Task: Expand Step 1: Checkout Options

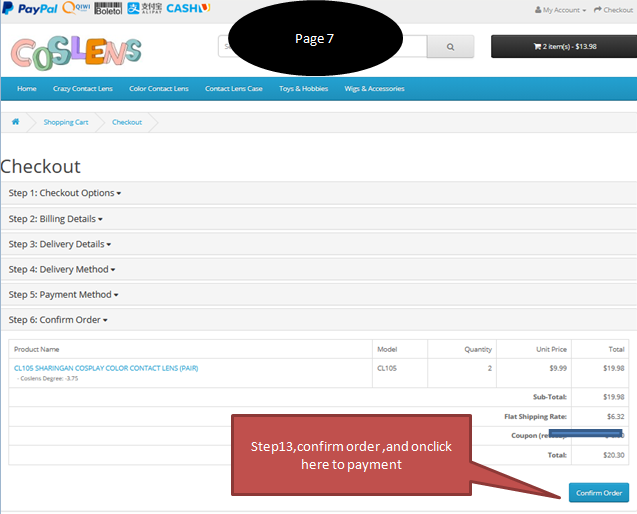Action: pos(64,193)
